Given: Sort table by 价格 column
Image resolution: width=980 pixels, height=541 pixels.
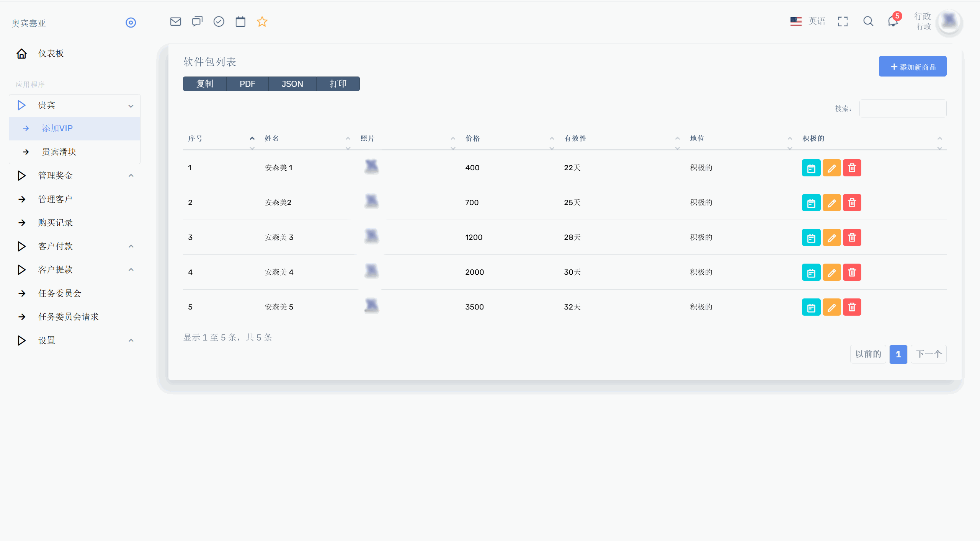Looking at the screenshot, I should tap(473, 139).
